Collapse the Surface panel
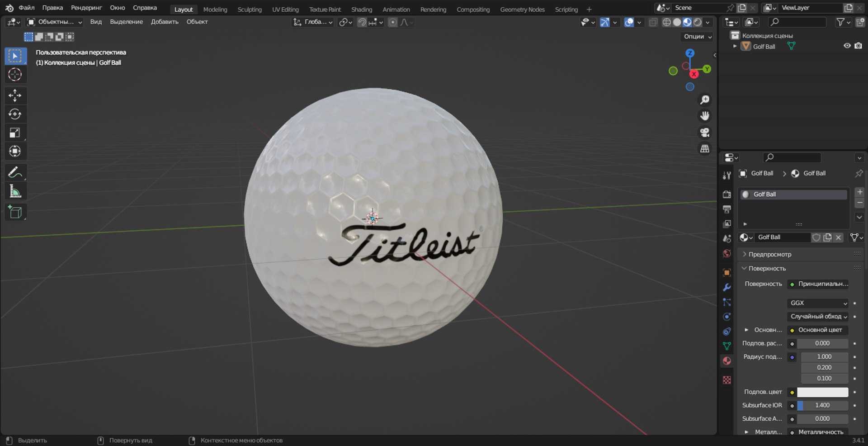This screenshot has height=446, width=868. [x=767, y=268]
